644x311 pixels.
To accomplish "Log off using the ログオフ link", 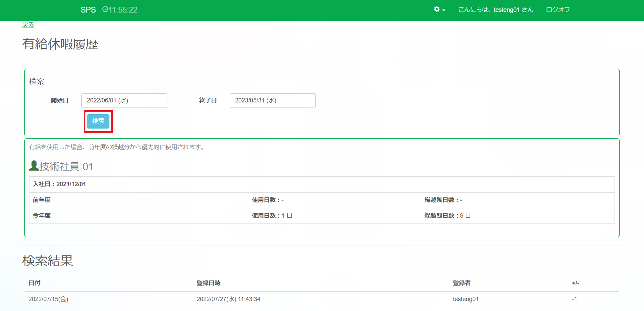I will 558,10.
